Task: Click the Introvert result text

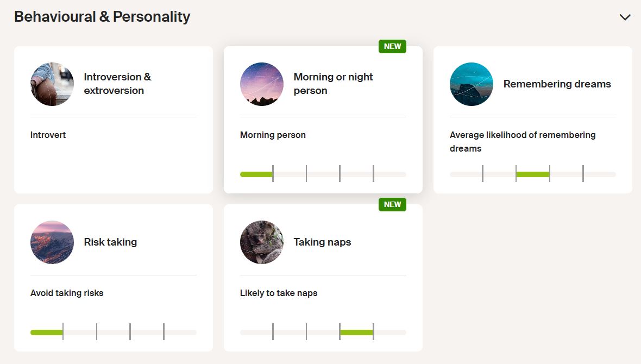Action: click(x=48, y=135)
